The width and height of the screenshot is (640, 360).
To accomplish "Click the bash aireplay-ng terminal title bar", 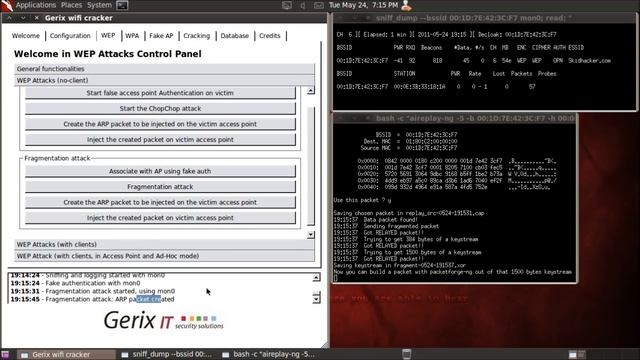I will tap(455, 118).
